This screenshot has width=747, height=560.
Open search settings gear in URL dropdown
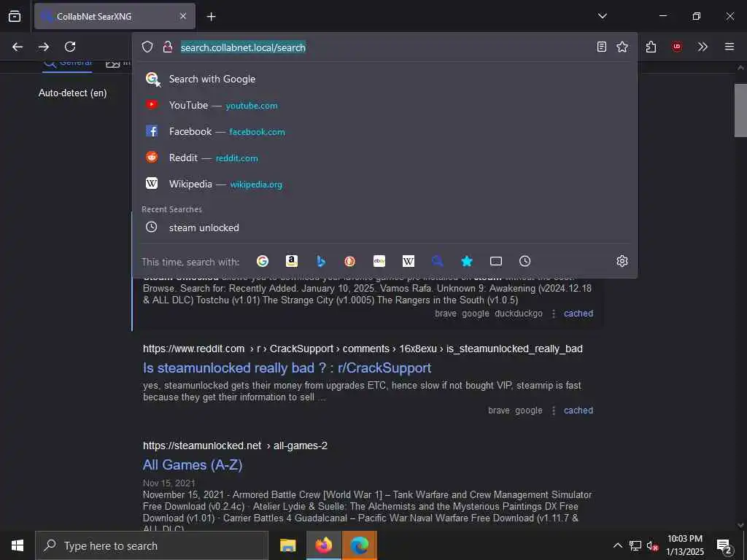[x=622, y=261]
